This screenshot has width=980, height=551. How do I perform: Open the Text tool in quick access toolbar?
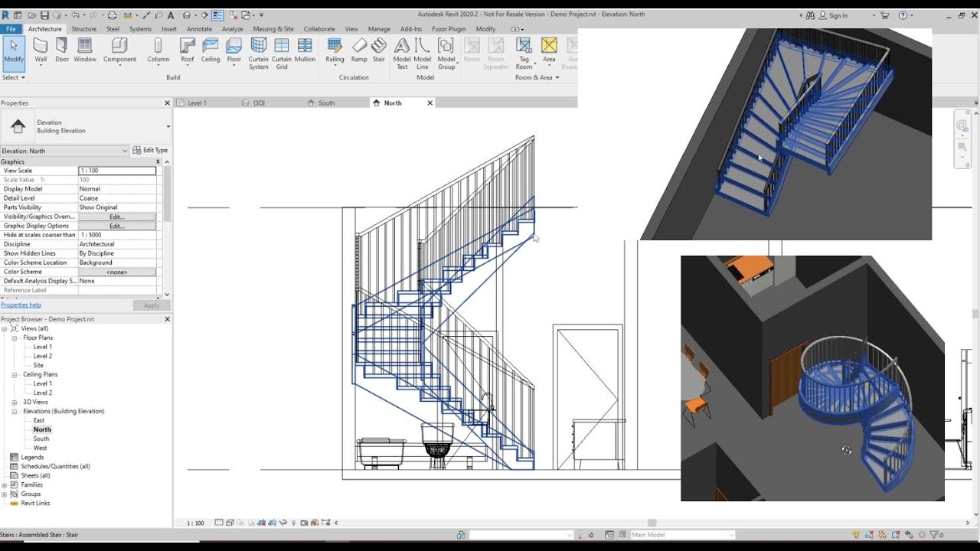coord(170,15)
